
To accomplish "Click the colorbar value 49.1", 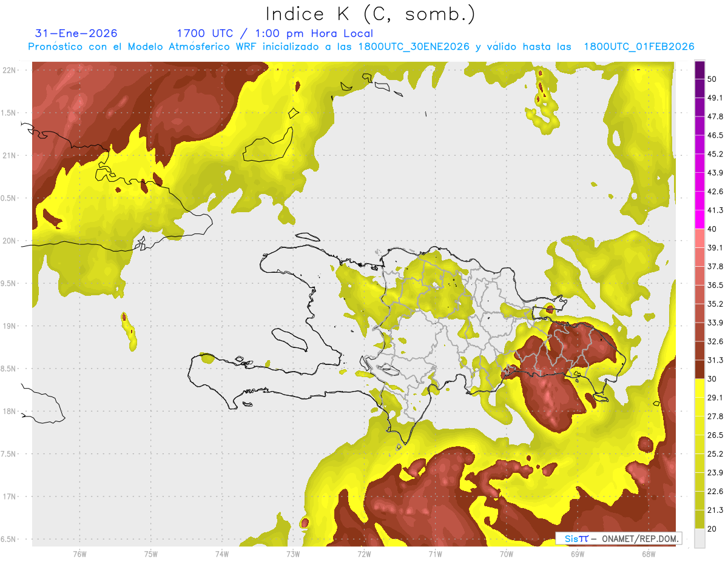I will point(715,98).
